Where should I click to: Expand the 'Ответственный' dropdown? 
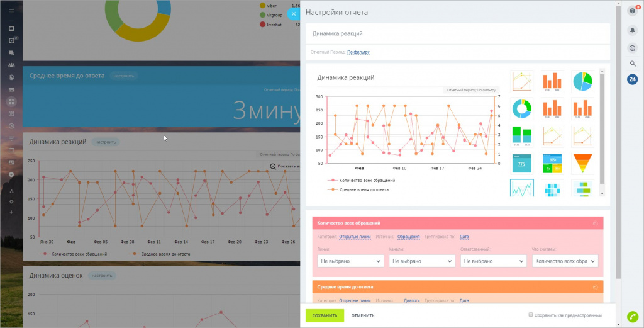point(493,261)
